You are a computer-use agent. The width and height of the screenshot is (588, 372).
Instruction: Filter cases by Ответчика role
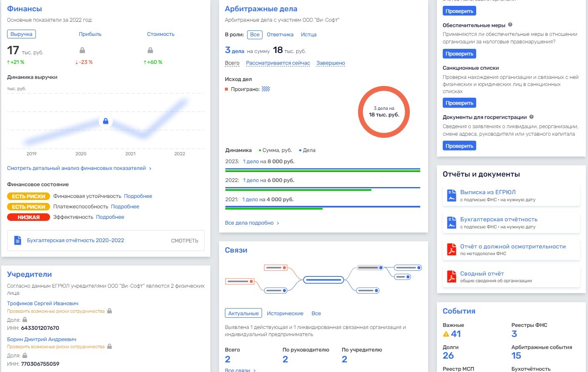[280, 35]
